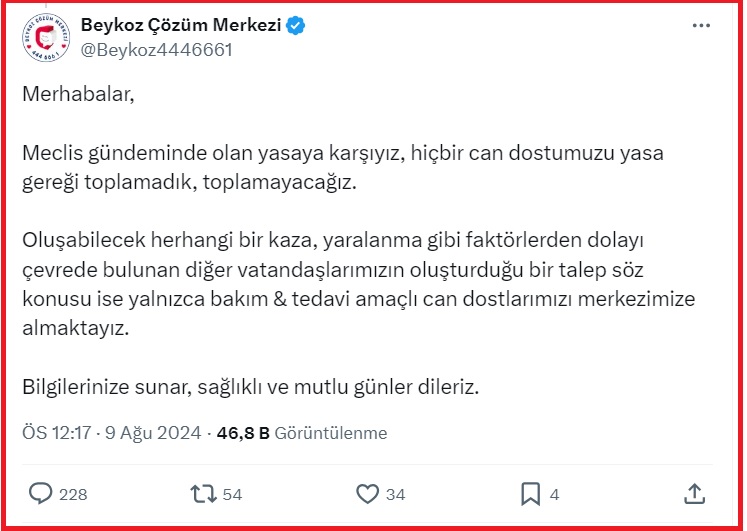The height and width of the screenshot is (531, 747).
Task: Open the share icon menu
Action: (695, 494)
